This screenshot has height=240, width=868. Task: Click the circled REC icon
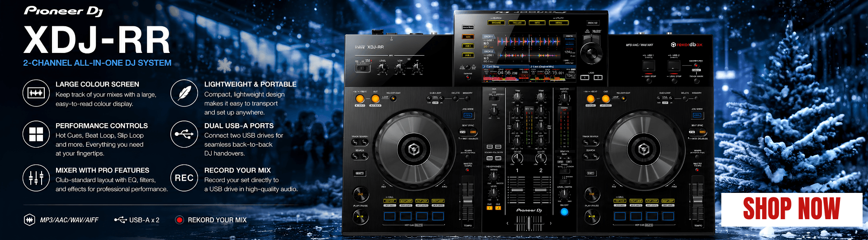(x=184, y=178)
